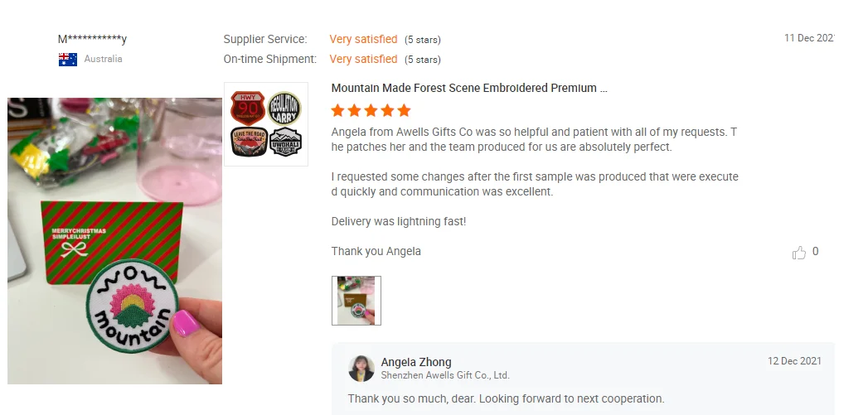The image size is (868, 415).
Task: Click the Australia flag icon
Action: (68, 60)
